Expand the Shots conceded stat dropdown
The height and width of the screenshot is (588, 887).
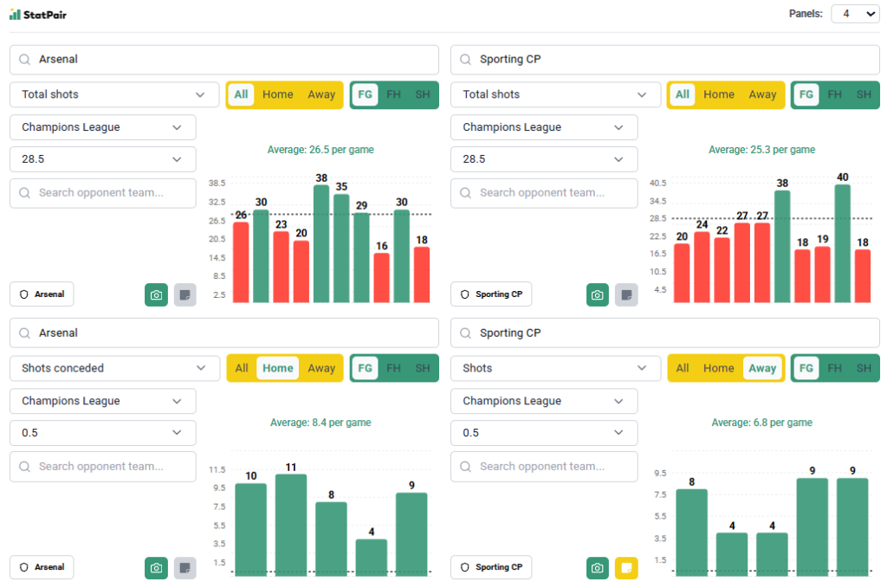(x=114, y=368)
